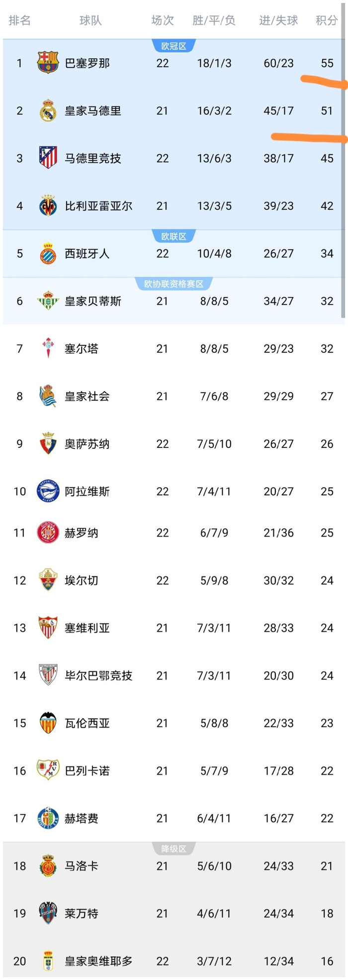The height and width of the screenshot is (980, 348).
Task: Tap the Atlético Madrid crest icon
Action: point(48,158)
